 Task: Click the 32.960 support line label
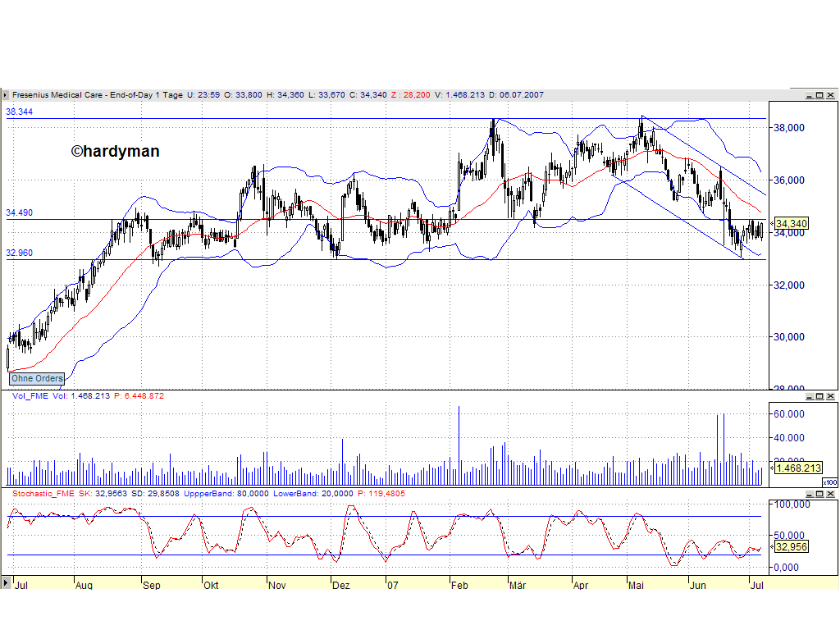coord(18,253)
